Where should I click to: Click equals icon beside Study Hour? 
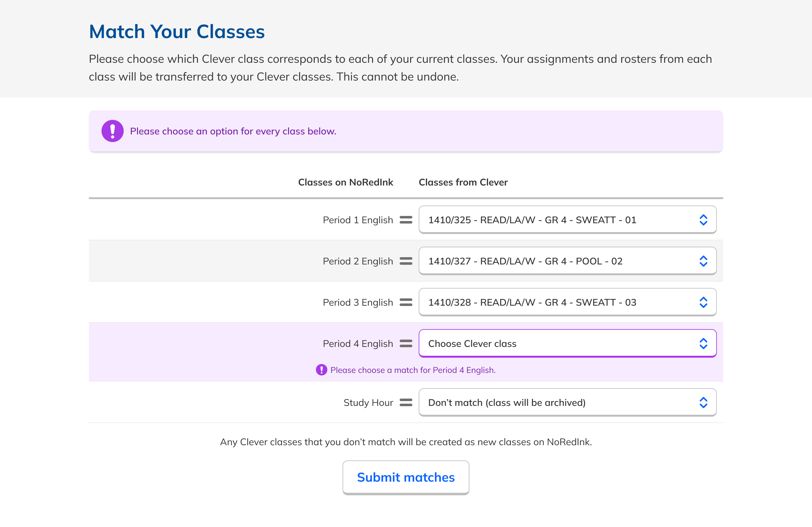coord(406,402)
